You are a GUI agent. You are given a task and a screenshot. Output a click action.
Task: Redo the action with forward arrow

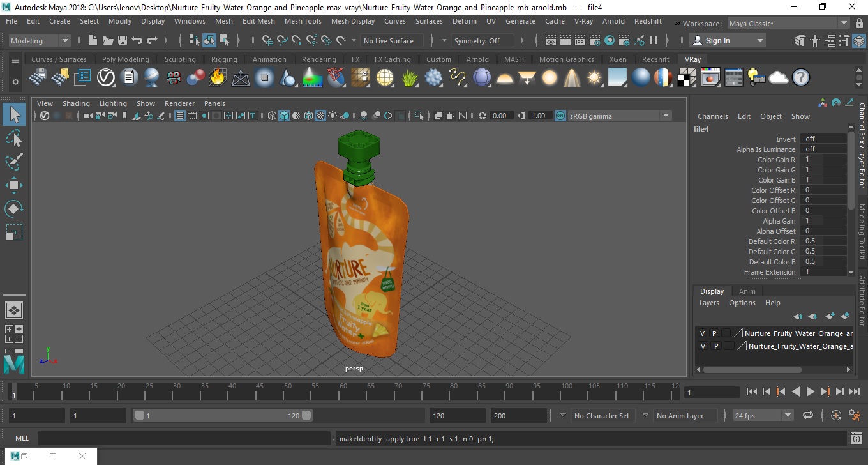click(x=152, y=40)
